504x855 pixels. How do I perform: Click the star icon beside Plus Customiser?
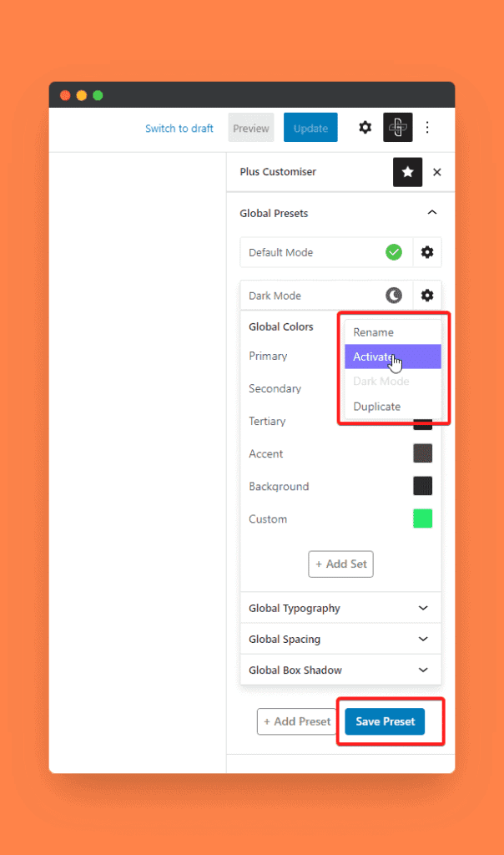pyautogui.click(x=407, y=172)
